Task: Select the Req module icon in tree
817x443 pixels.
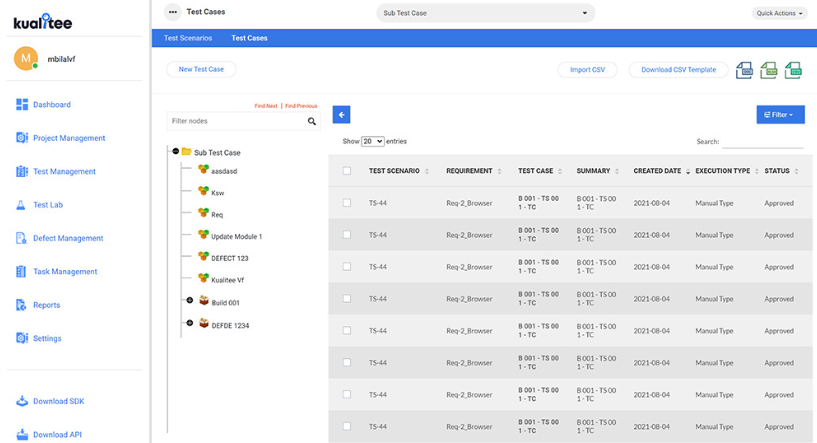Action: [x=203, y=213]
